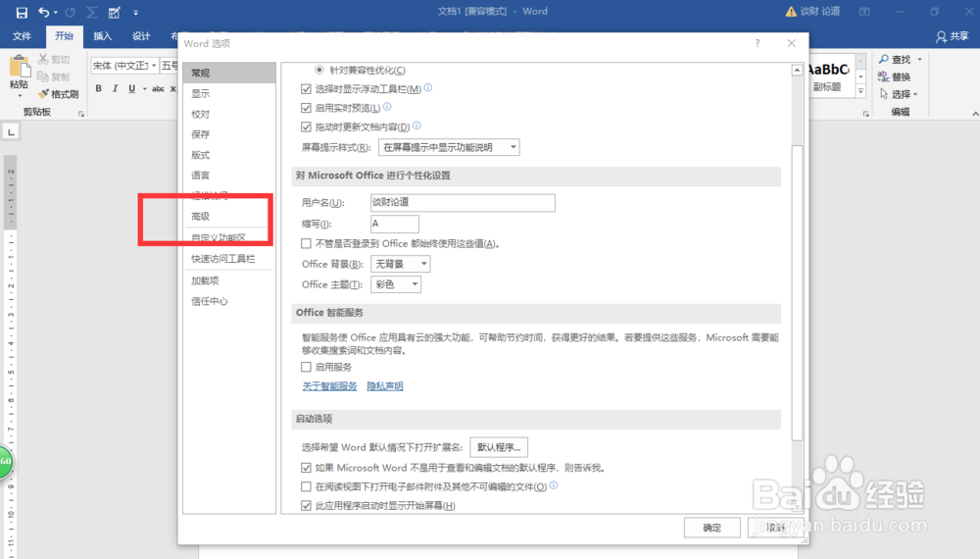The width and height of the screenshot is (980, 559).
Task: Toggle enable live preview checkbox
Action: (306, 108)
